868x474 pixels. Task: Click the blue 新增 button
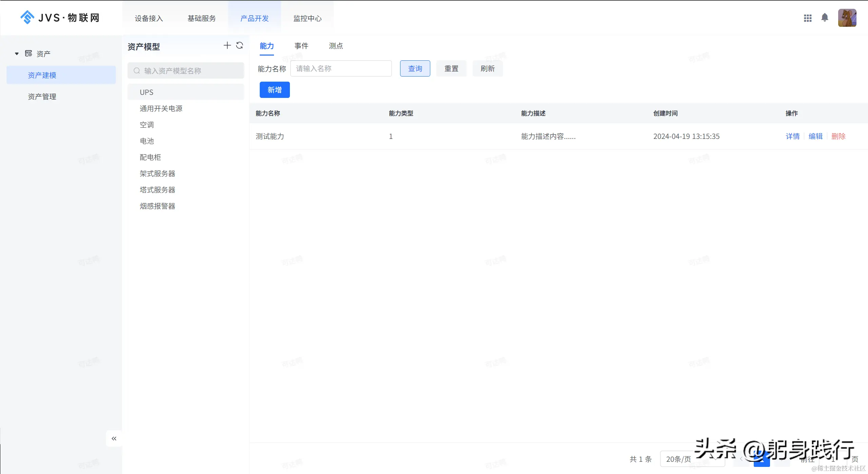point(274,90)
